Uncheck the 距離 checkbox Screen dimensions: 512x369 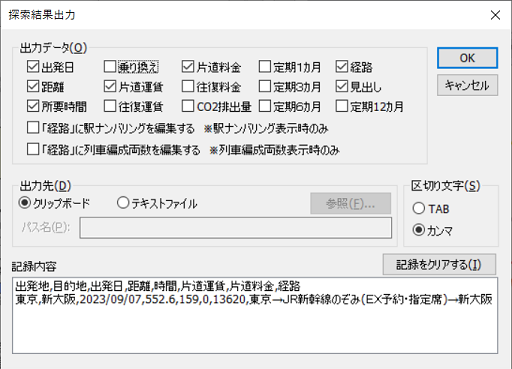[x=33, y=87]
